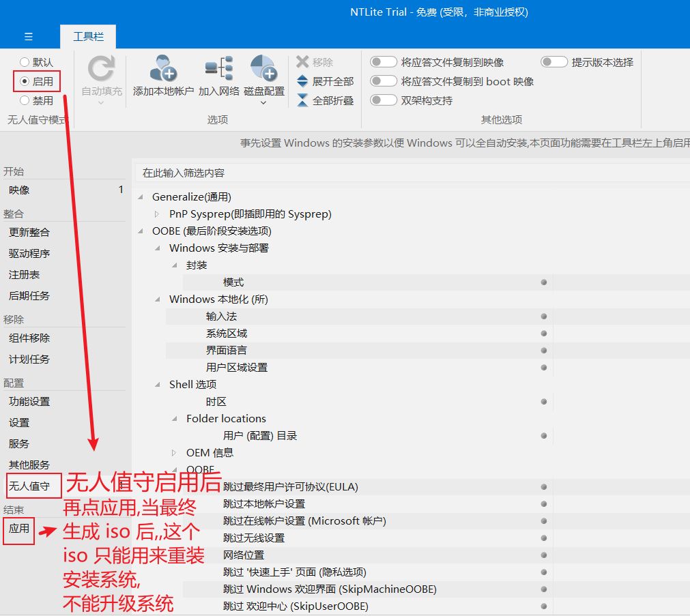Open 组件移除 in the sidebar
Screen dimensions: 690x616
(29, 338)
